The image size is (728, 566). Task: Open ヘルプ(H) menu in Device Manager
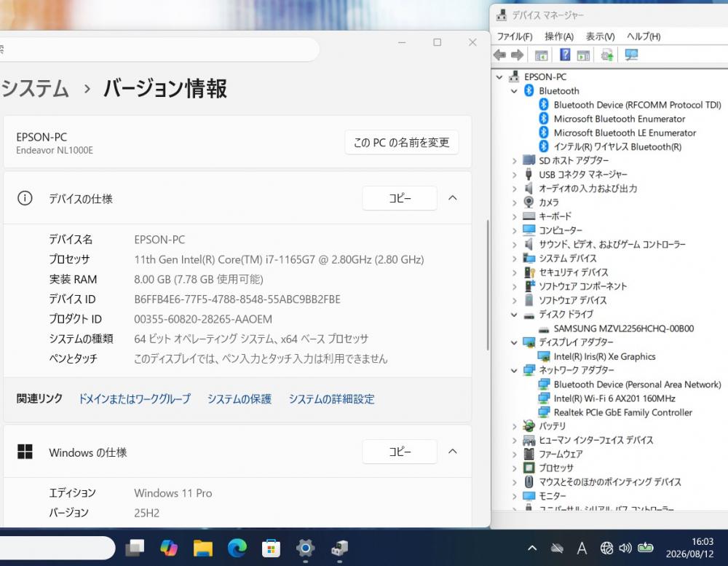(644, 36)
